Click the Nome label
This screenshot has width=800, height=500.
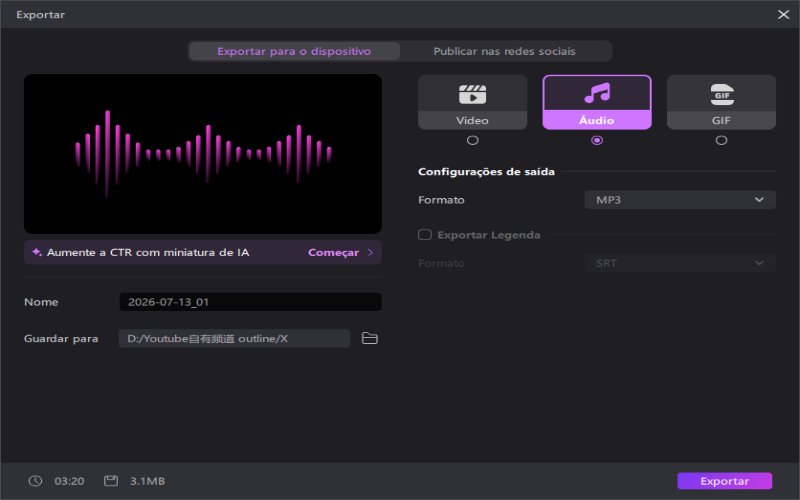41,302
